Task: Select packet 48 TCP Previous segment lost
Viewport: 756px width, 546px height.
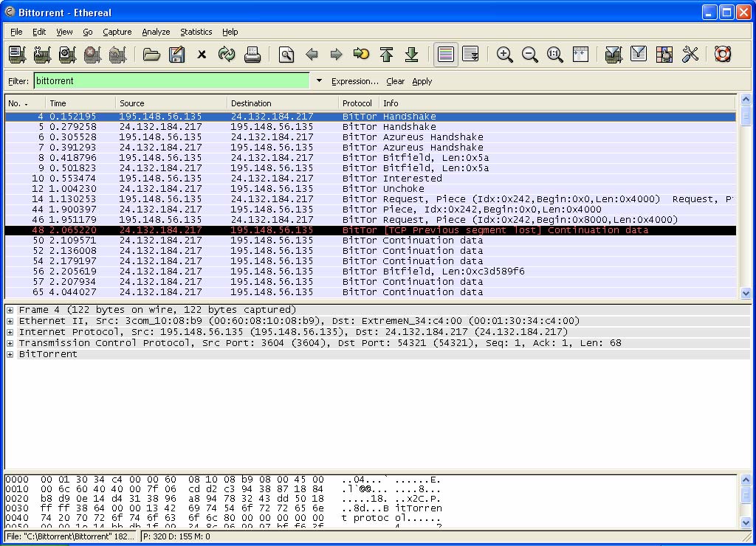Action: click(371, 230)
